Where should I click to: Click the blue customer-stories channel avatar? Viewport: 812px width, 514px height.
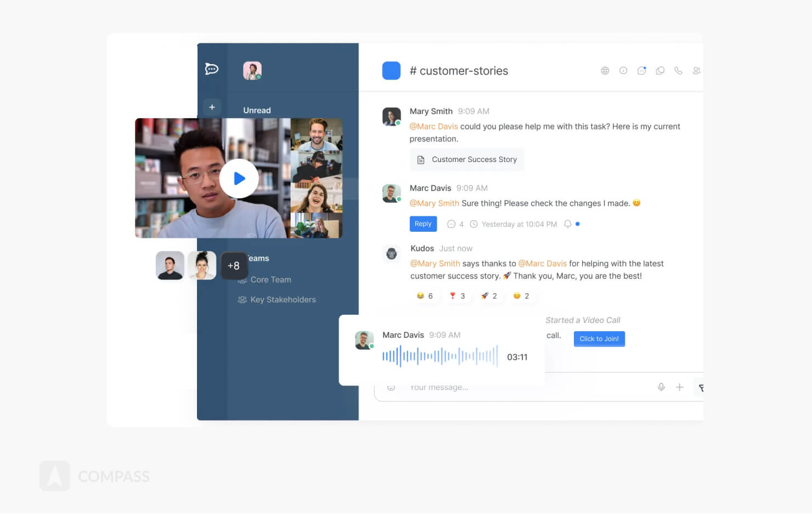pyautogui.click(x=391, y=71)
